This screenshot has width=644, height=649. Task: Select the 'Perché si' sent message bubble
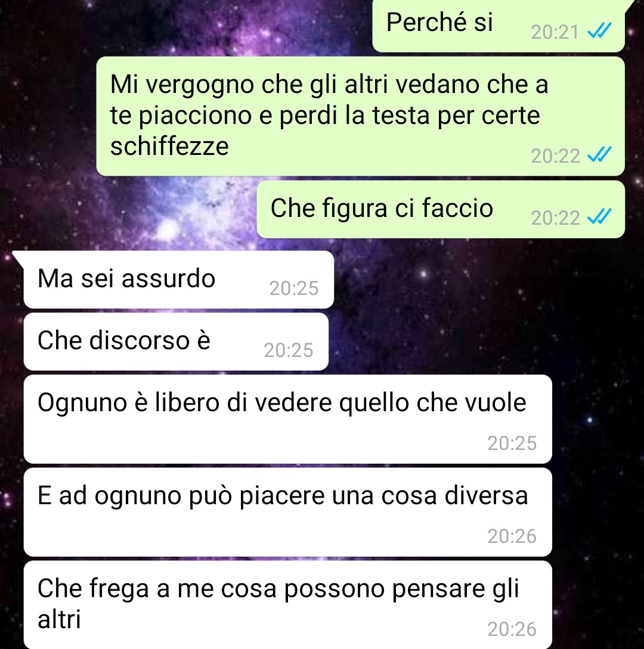[x=499, y=26]
